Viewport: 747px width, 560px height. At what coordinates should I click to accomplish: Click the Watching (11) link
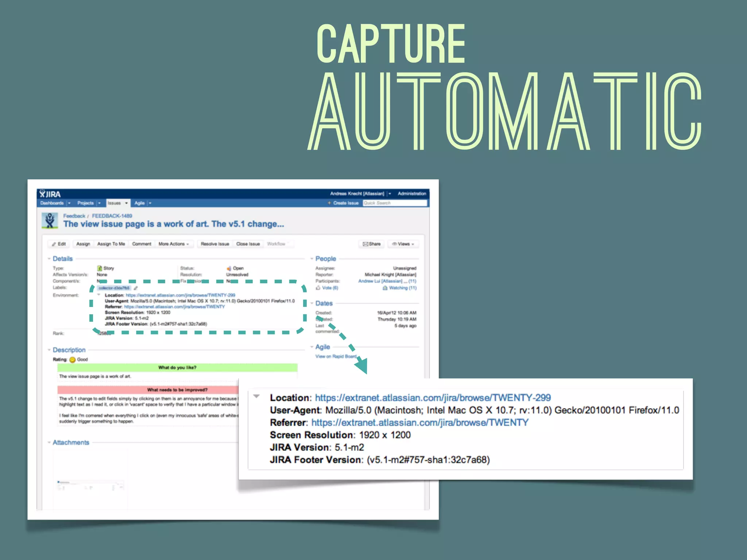click(x=403, y=288)
